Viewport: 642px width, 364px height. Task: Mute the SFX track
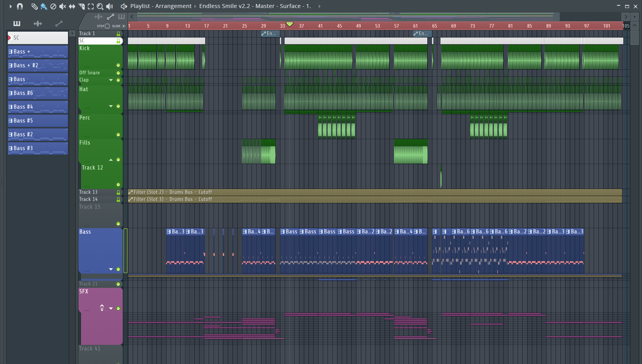(x=118, y=308)
